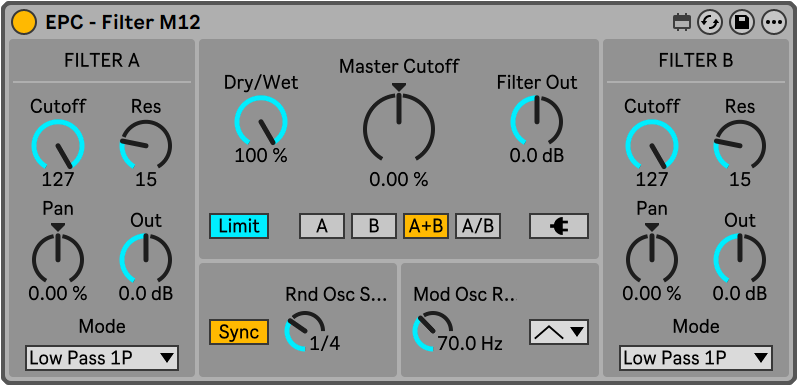Select routing mode A

322,226
